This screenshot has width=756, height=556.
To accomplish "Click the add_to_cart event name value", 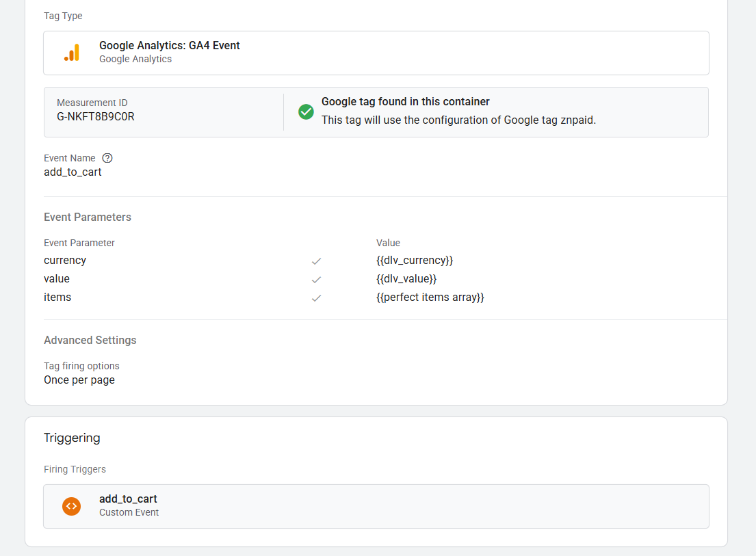I will (x=73, y=172).
